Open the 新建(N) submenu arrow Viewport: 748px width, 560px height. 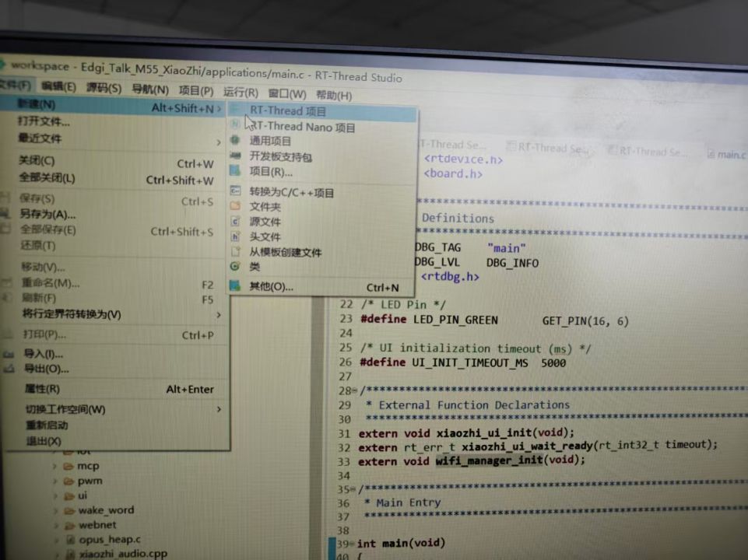219,109
